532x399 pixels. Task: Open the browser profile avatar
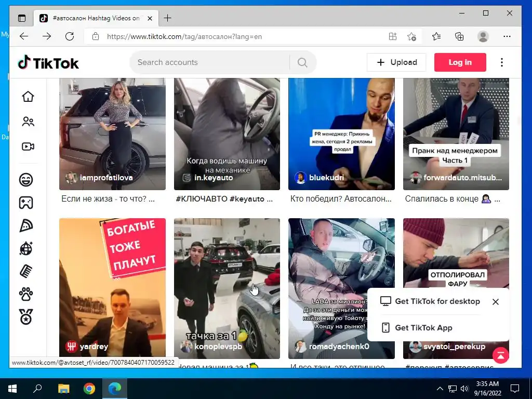point(483,36)
